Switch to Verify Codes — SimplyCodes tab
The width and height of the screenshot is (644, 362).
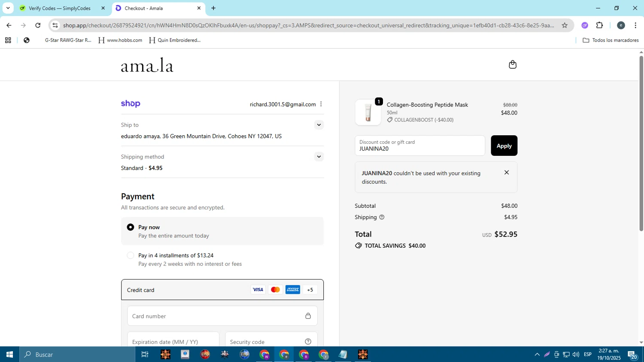coord(60,8)
